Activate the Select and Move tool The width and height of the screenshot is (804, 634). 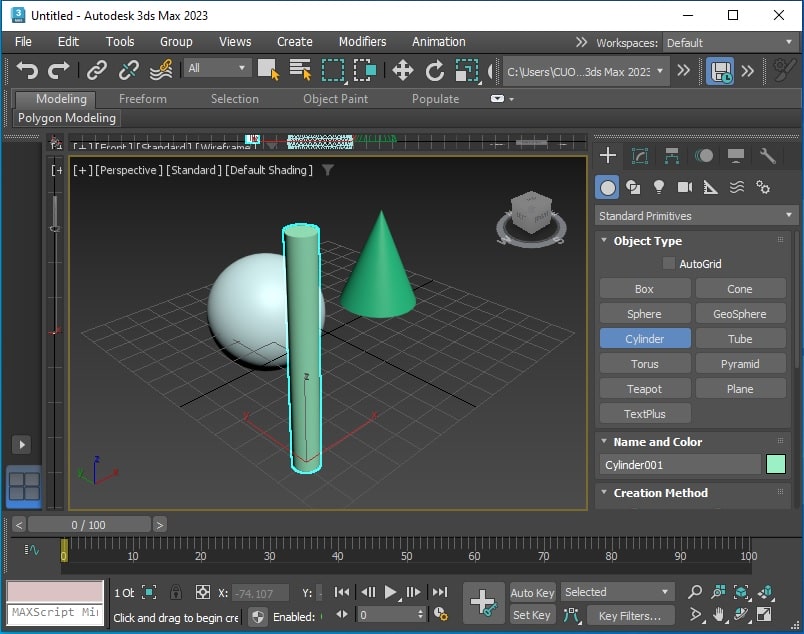point(403,70)
